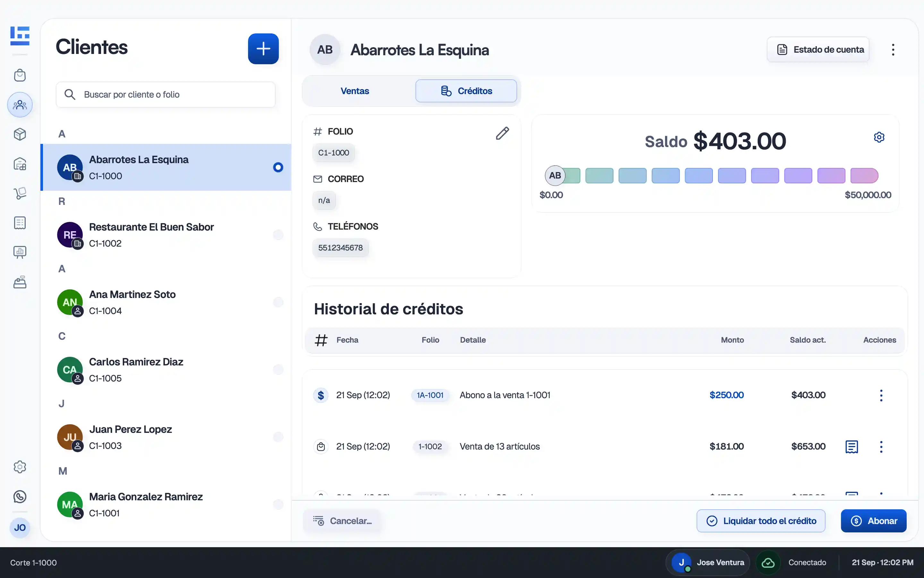Click Corte 1-1000 in status bar
This screenshot has height=578, width=924.
tap(34, 563)
